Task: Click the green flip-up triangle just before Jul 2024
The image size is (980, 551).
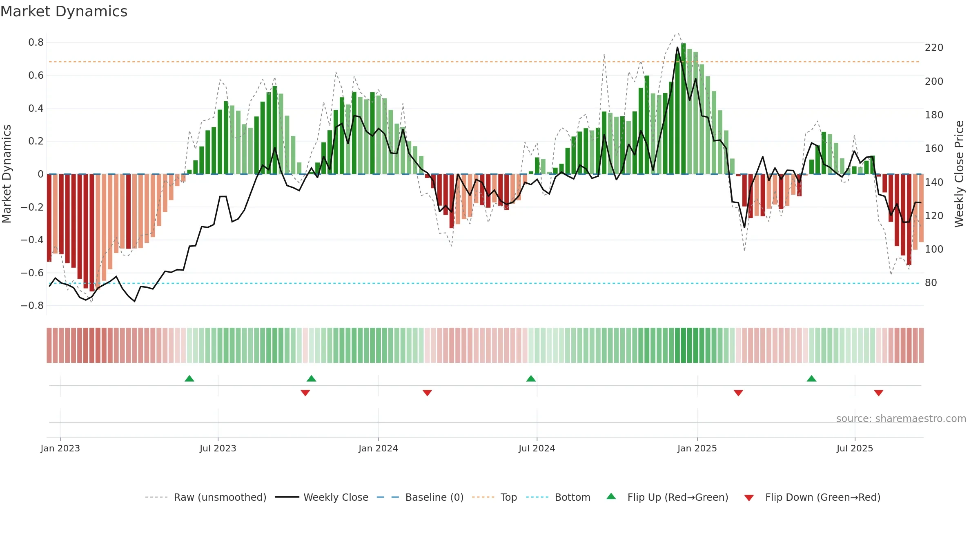Action: pos(531,378)
